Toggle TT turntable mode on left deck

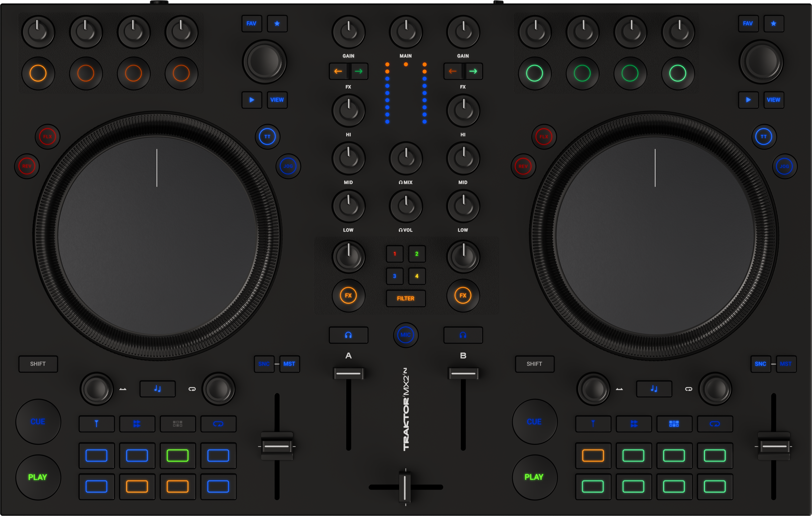click(267, 136)
